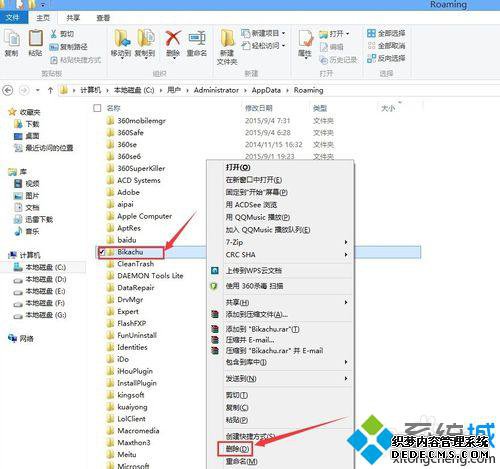Image resolution: width=500 pixels, height=469 pixels.
Task: Click Select All in the ribbon
Action: coord(386,33)
